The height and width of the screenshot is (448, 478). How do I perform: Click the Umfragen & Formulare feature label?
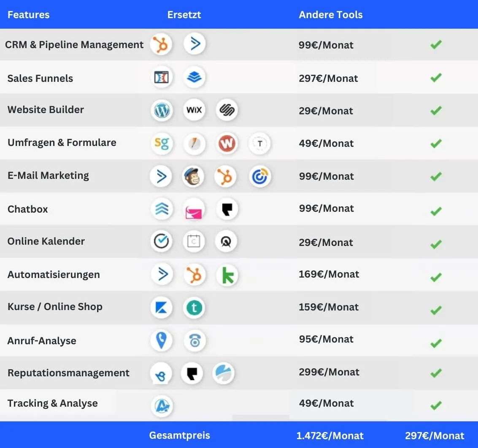tap(62, 143)
